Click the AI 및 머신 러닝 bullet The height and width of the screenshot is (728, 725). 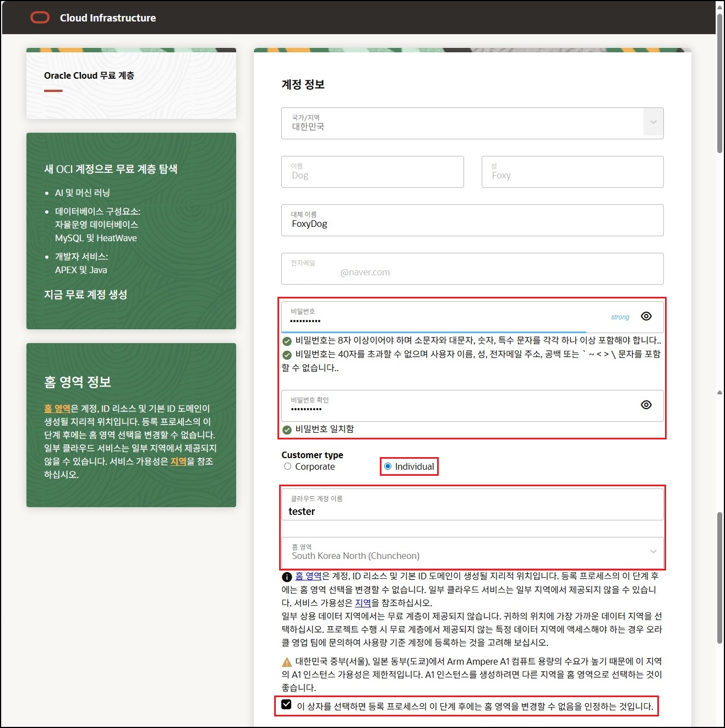(83, 193)
